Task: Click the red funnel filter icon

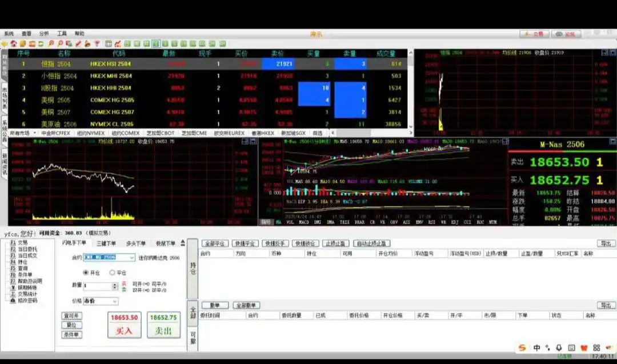Action: (x=97, y=43)
